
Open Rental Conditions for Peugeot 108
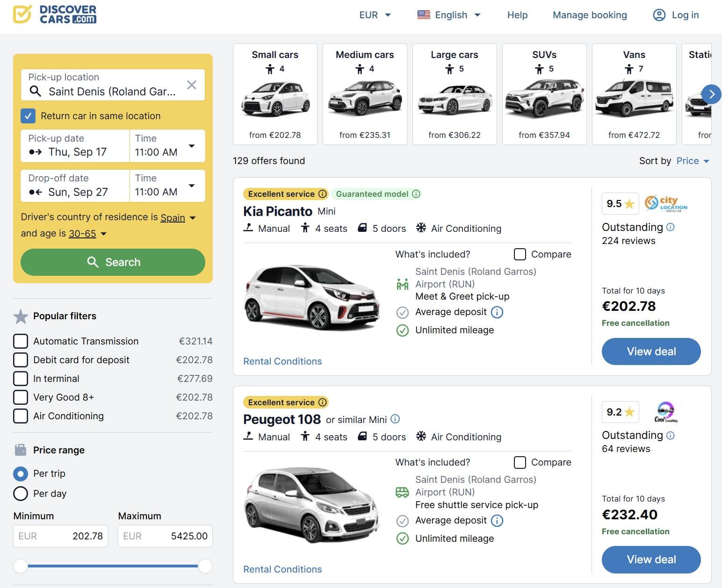[282, 569]
